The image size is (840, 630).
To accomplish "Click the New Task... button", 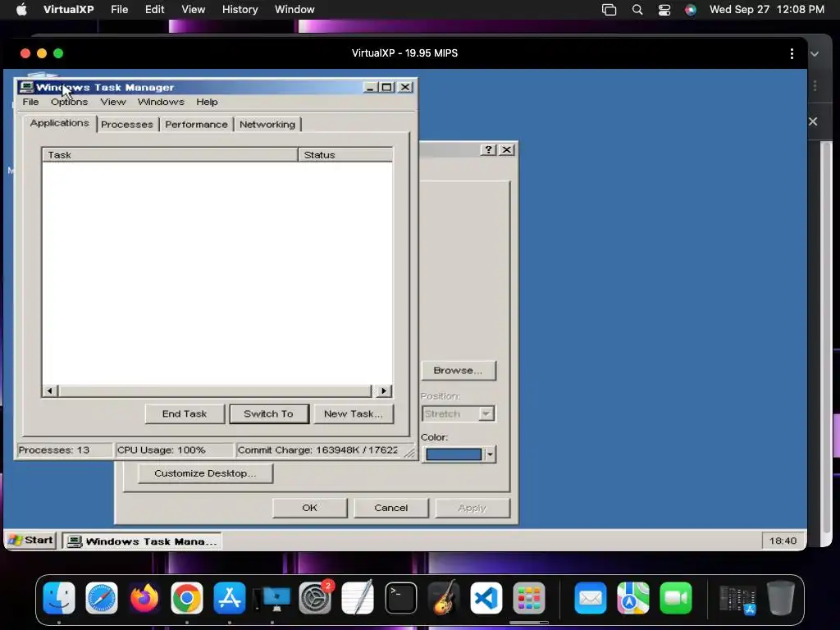I will tap(353, 413).
